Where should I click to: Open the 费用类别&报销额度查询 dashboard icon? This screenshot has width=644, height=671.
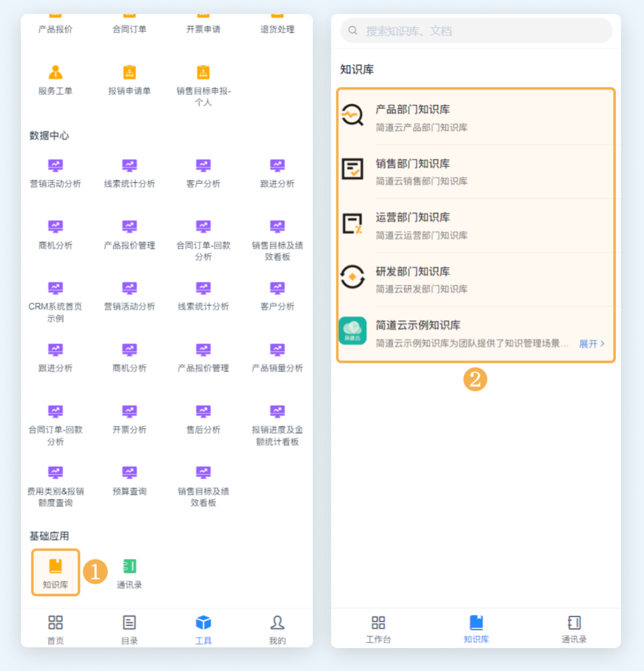[56, 472]
